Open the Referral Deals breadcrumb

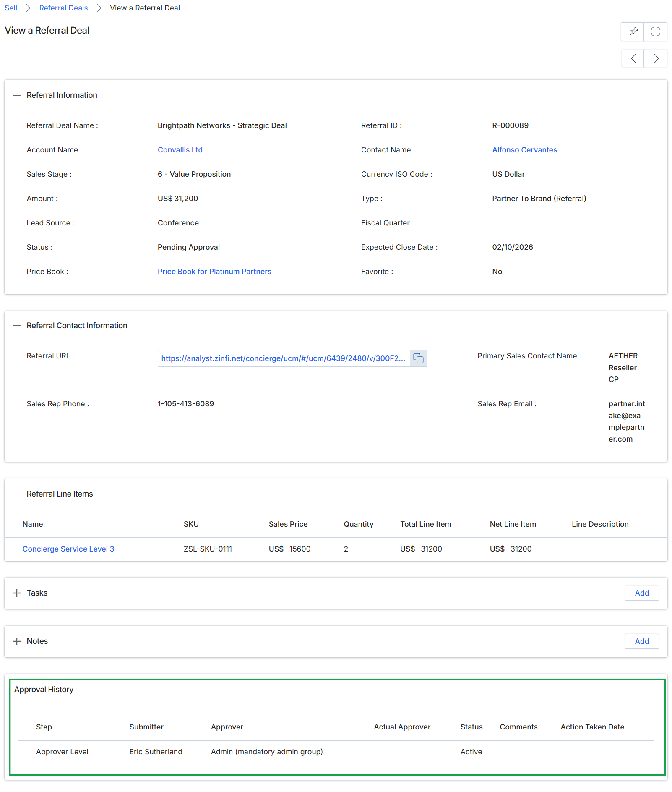point(63,8)
